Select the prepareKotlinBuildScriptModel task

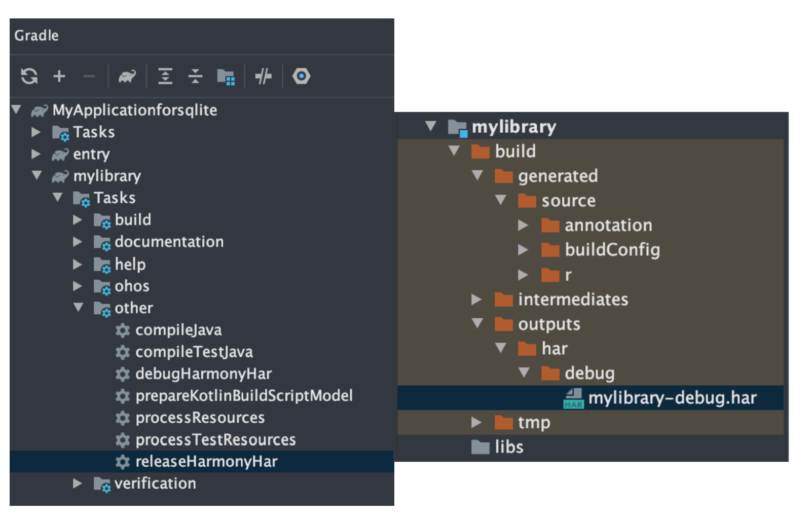244,396
